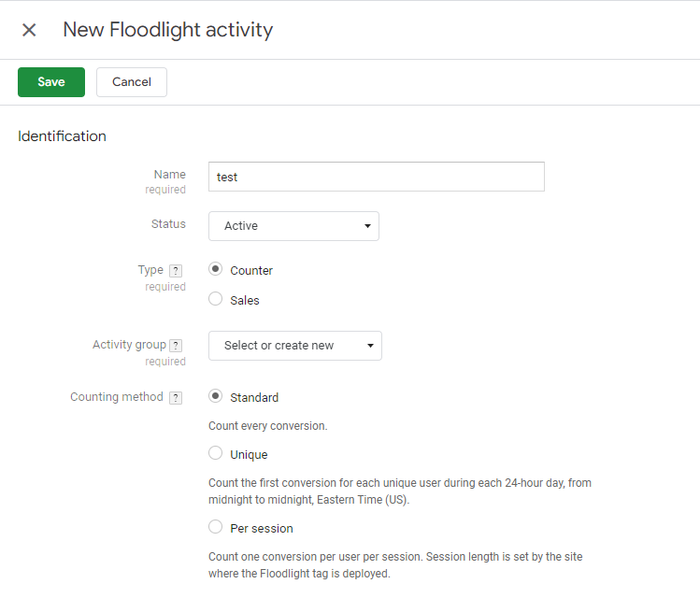Open the Active status dropdown

click(293, 226)
